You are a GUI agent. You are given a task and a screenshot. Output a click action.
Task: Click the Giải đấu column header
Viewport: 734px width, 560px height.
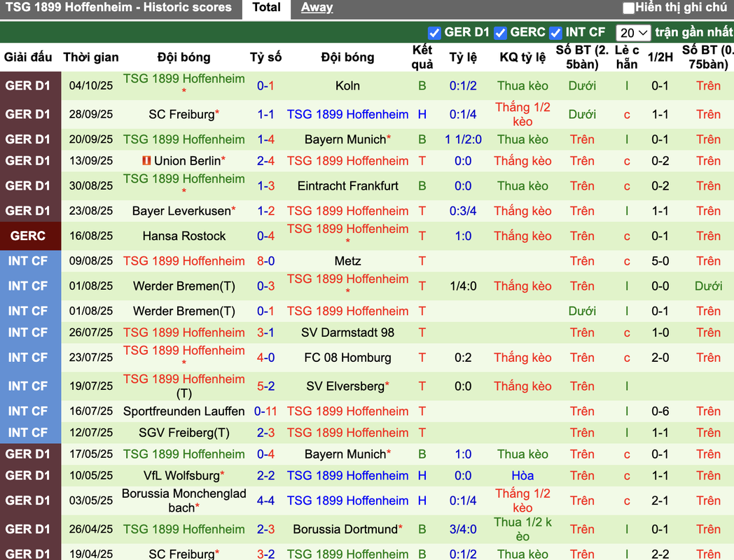(28, 57)
